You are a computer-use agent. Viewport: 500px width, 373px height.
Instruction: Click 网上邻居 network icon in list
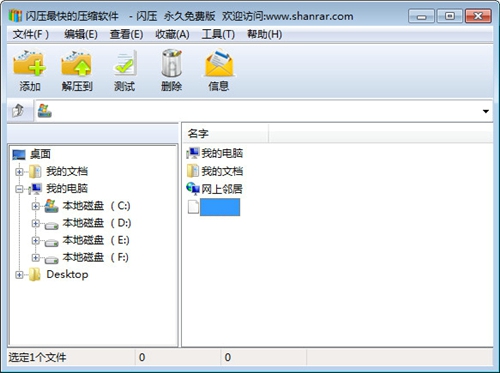click(193, 189)
